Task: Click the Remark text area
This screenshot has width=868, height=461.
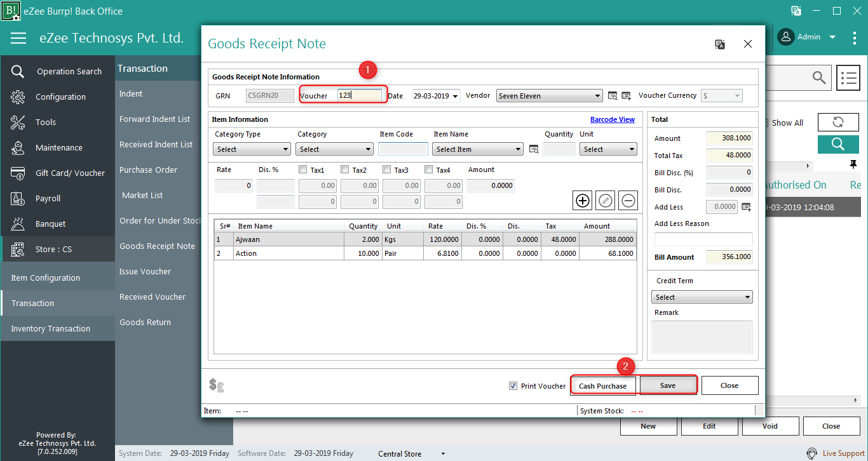Action: pyautogui.click(x=702, y=337)
